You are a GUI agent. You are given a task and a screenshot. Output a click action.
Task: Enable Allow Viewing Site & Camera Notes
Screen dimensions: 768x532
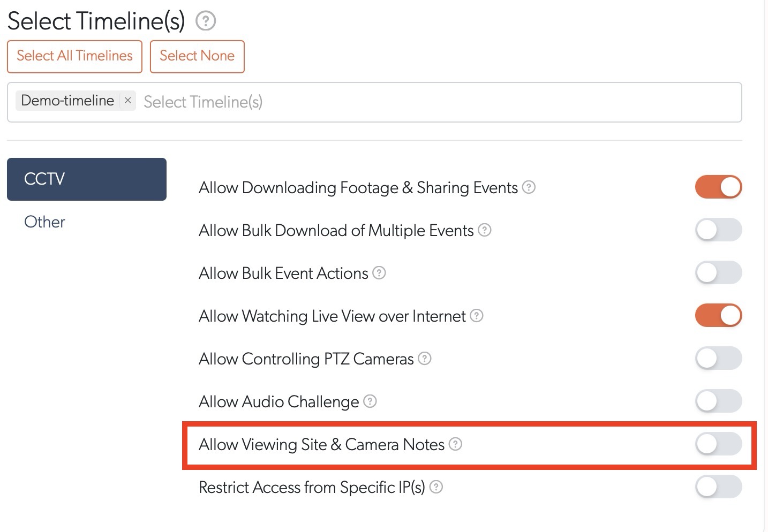pos(718,444)
